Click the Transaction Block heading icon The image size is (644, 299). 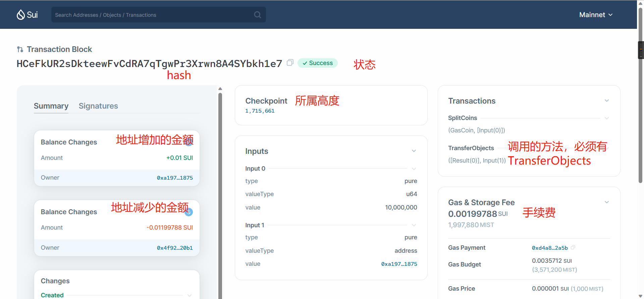tap(20, 50)
